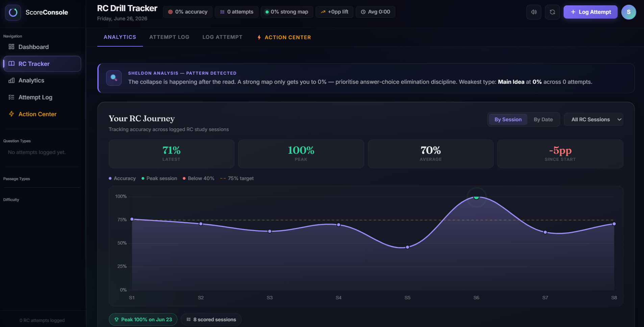Viewport: 644px width, 327px height.
Task: Click the '0 RC attempts logged' footer text
Action: pyautogui.click(x=42, y=320)
